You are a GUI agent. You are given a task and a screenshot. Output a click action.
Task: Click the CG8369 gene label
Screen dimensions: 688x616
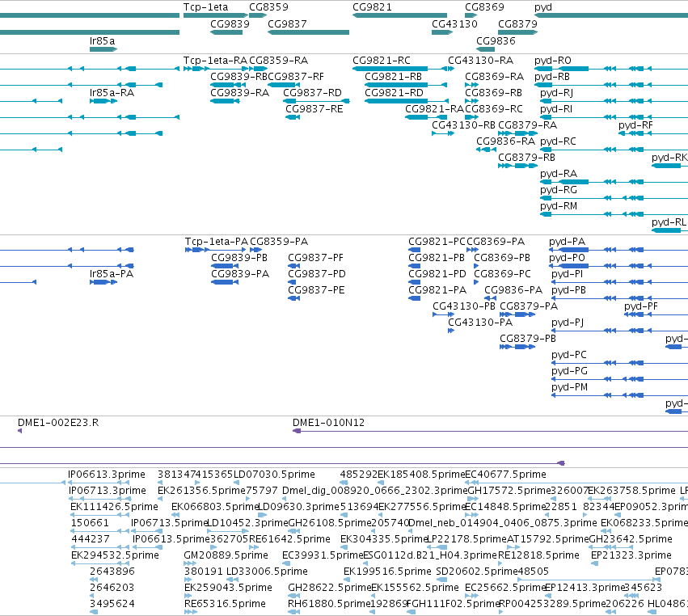pos(484,7)
